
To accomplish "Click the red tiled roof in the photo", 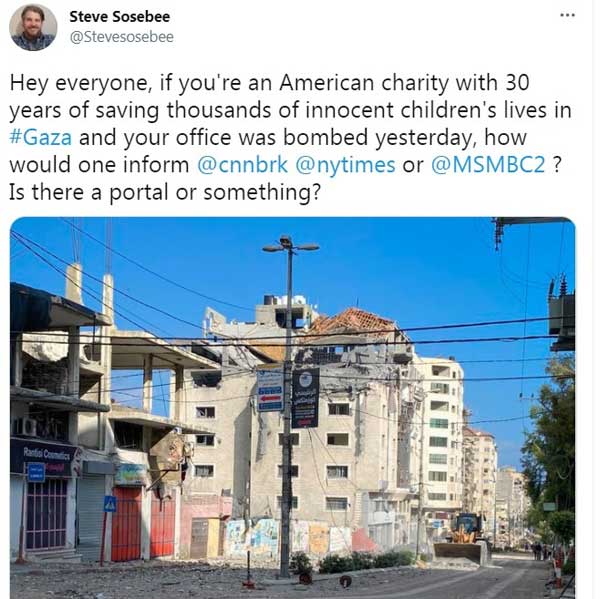I will [x=350, y=322].
